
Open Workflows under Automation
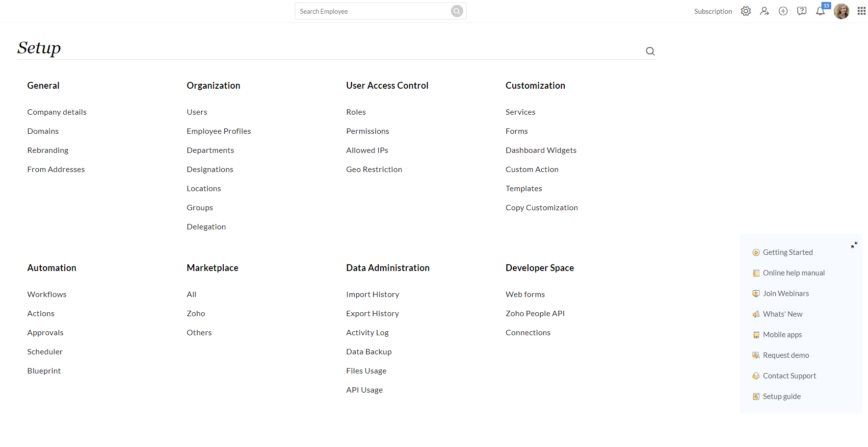click(47, 295)
